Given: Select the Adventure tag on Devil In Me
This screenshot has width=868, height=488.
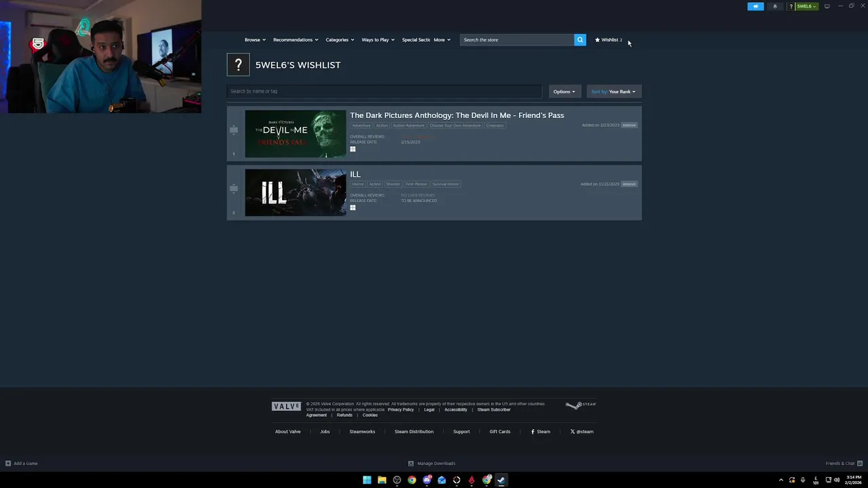Looking at the screenshot, I should click(x=361, y=125).
